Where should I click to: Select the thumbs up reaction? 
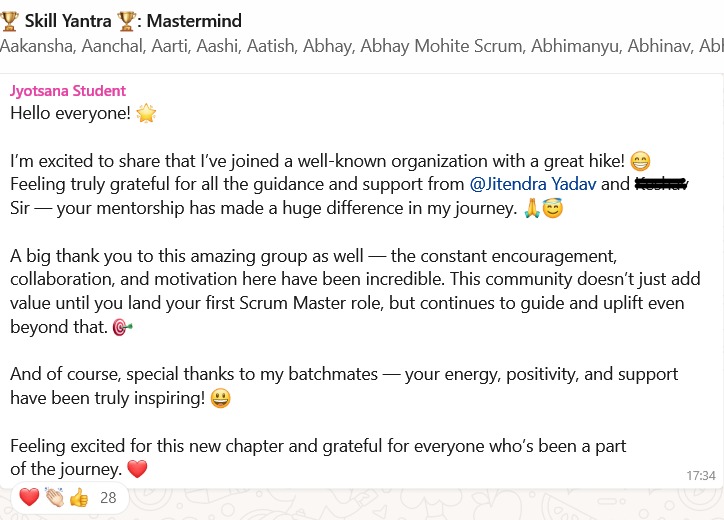pyautogui.click(x=79, y=498)
